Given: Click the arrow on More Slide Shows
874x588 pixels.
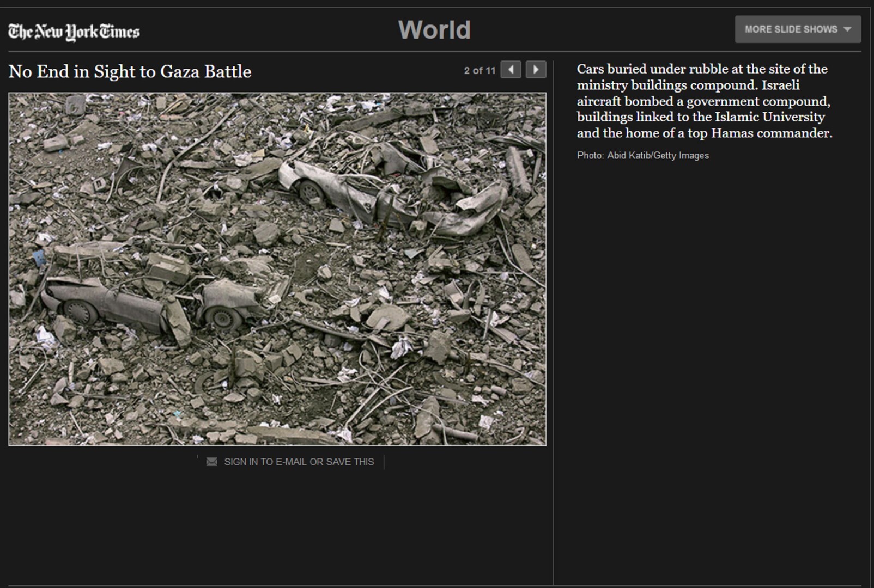Looking at the screenshot, I should 847,29.
